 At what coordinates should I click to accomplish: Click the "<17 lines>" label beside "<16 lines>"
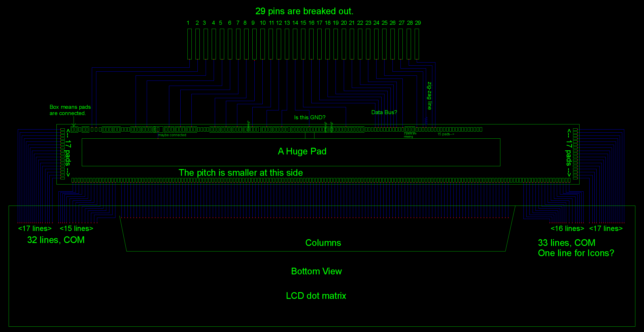point(606,229)
